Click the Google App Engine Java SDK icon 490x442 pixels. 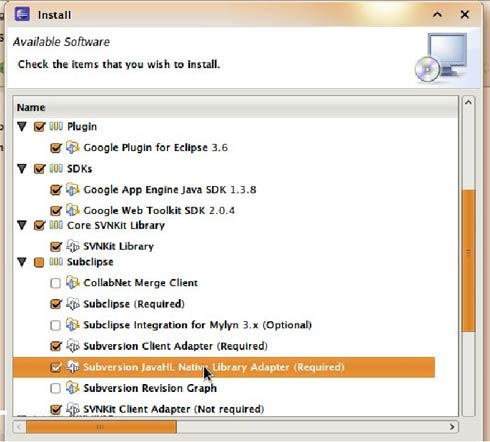(x=73, y=189)
